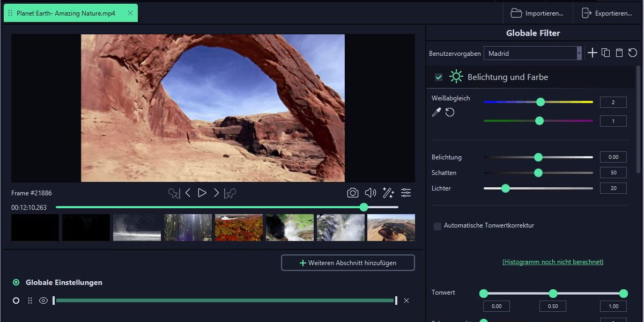Viewport: 644px width, 322px height.
Task: Click the blue-yellow value field showing 2
Action: point(613,102)
